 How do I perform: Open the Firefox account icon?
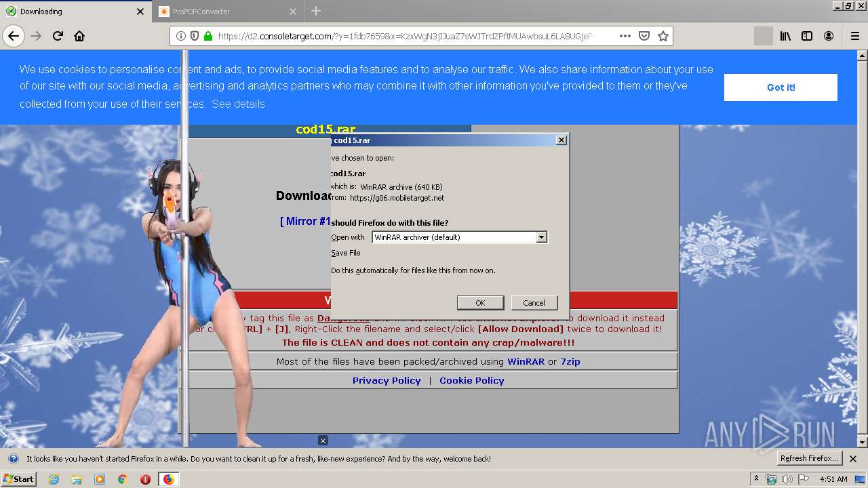tap(829, 36)
